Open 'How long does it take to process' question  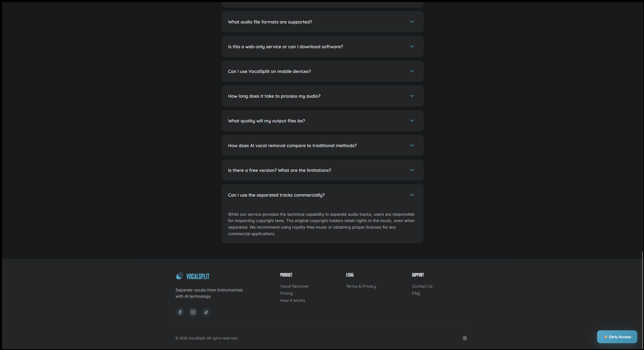[322, 96]
